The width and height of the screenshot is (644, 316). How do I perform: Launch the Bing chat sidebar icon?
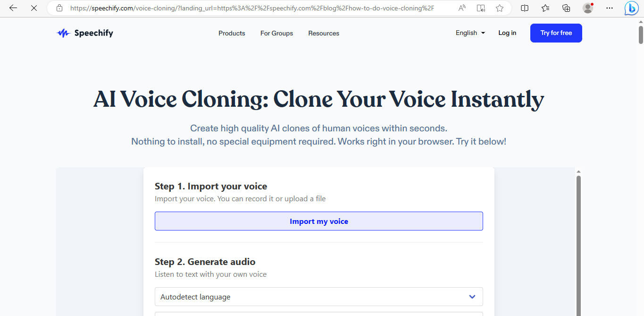[x=632, y=9]
